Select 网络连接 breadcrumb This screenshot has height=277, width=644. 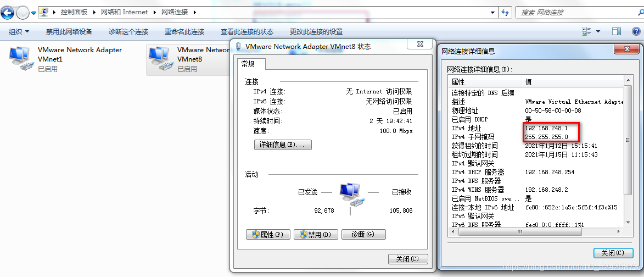click(175, 12)
